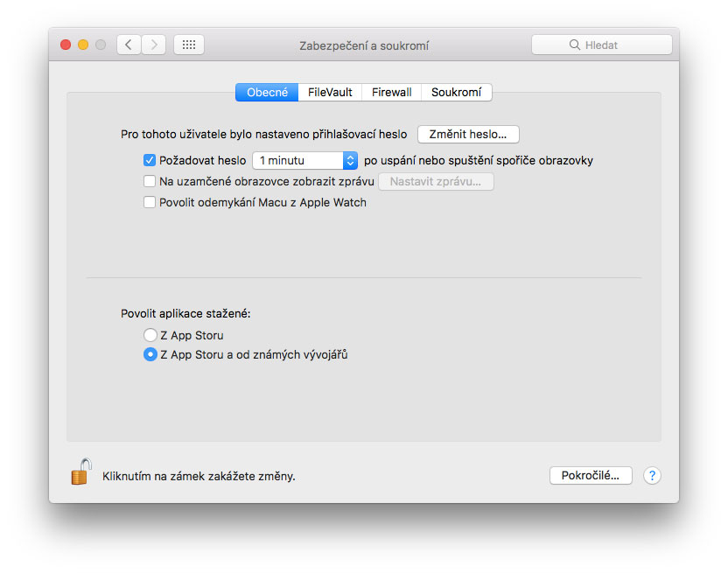Close the window with the red button
Image resolution: width=728 pixels, height=573 pixels.
tap(66, 45)
